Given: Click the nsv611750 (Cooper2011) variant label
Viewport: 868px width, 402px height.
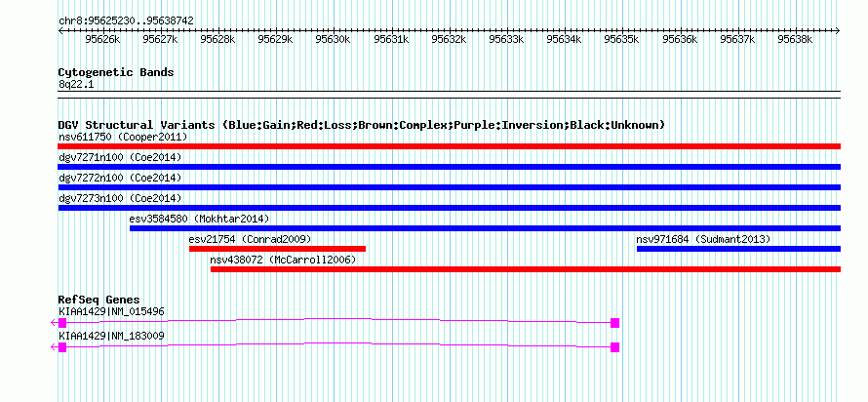Looking at the screenshot, I should pyautogui.click(x=123, y=137).
